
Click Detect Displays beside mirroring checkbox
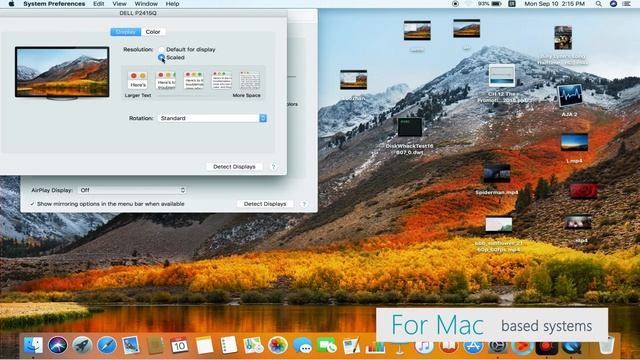tap(265, 204)
